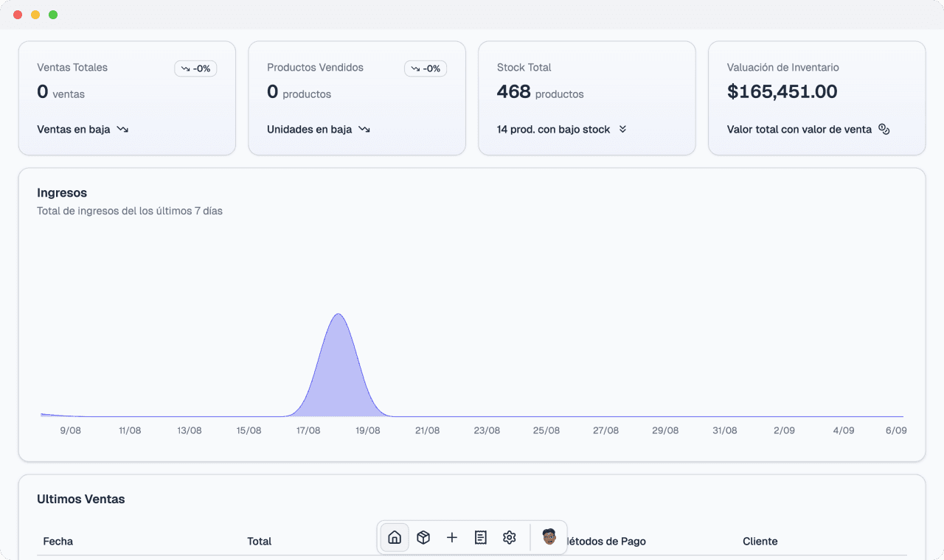Open the products box icon in dock
Image resolution: width=944 pixels, height=560 pixels.
pos(423,537)
